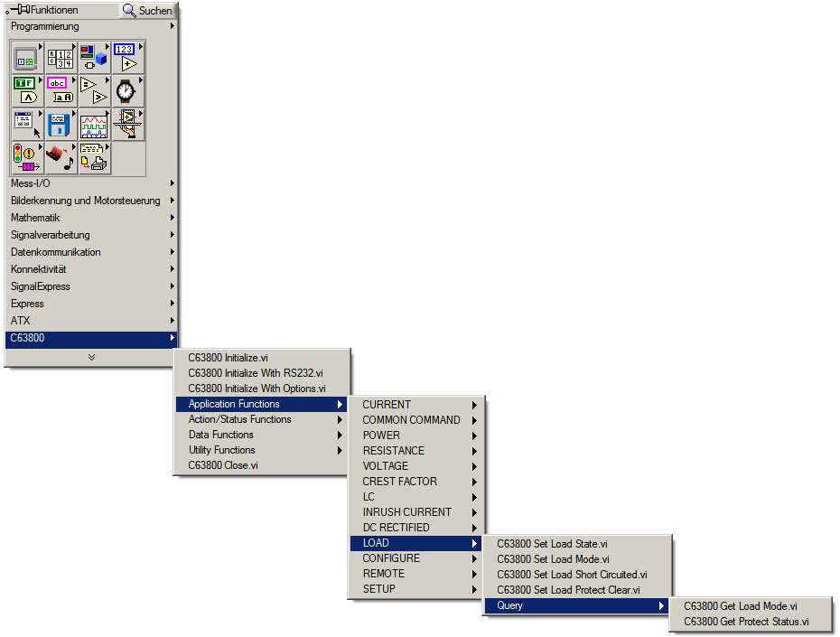Open the VOLTAGE submenu
840x637 pixels.
coord(416,466)
